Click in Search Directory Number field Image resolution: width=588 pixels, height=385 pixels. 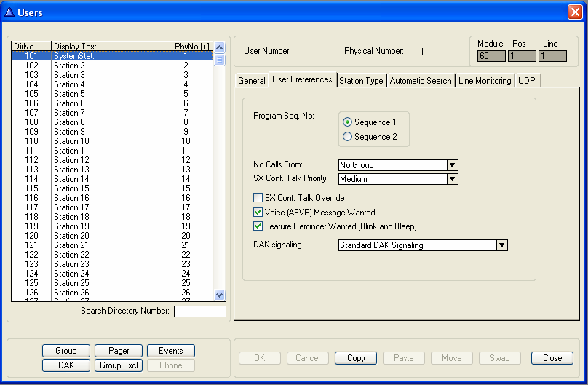199,311
